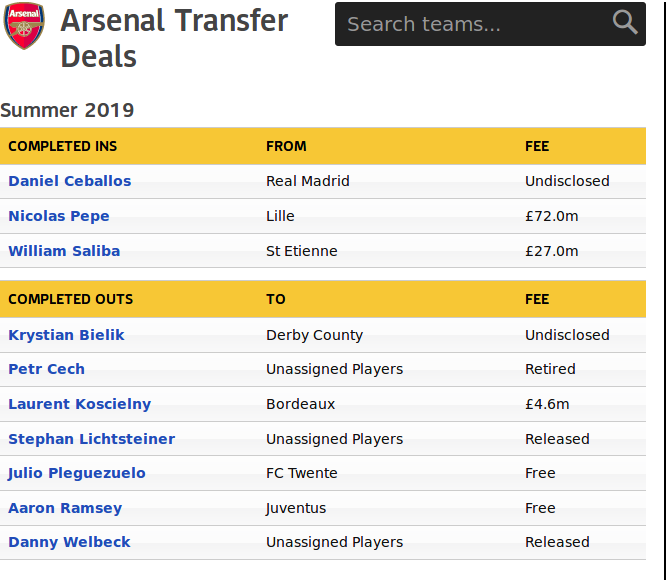The image size is (666, 580).
Task: Click the Real Madrid cell
Action: click(x=308, y=181)
